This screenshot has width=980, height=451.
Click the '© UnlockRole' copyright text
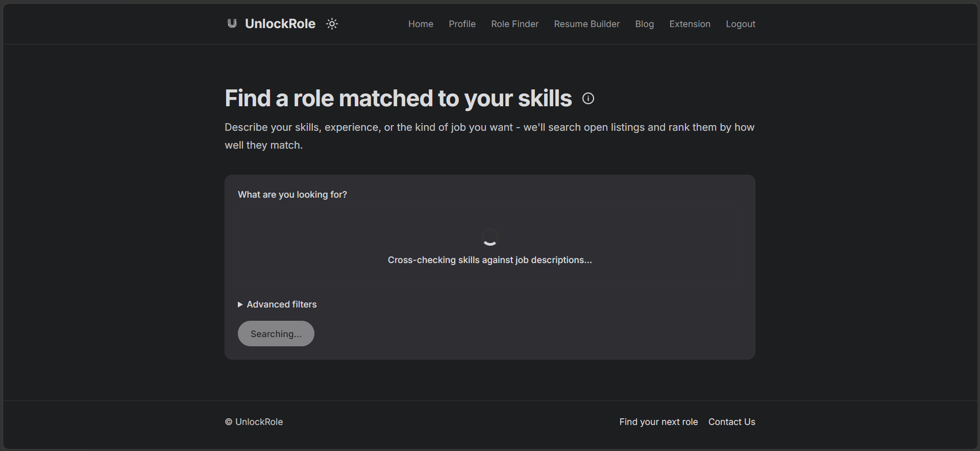point(254,422)
